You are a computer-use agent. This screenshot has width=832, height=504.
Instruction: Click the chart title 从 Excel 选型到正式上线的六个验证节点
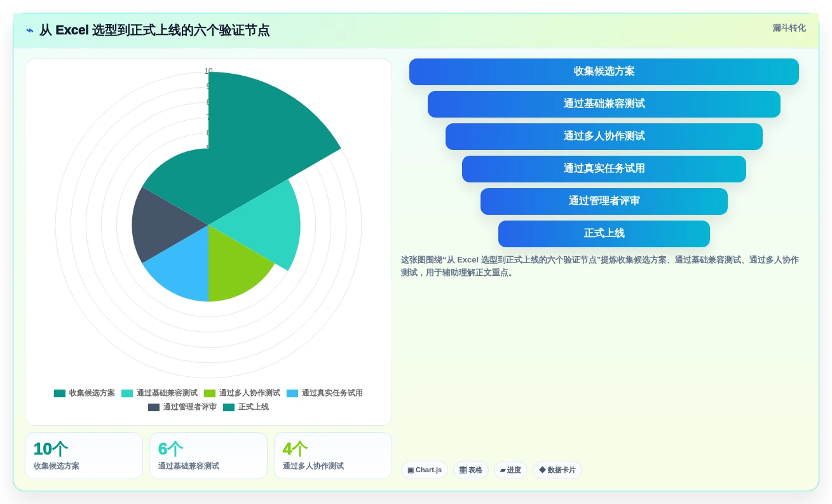click(x=154, y=31)
